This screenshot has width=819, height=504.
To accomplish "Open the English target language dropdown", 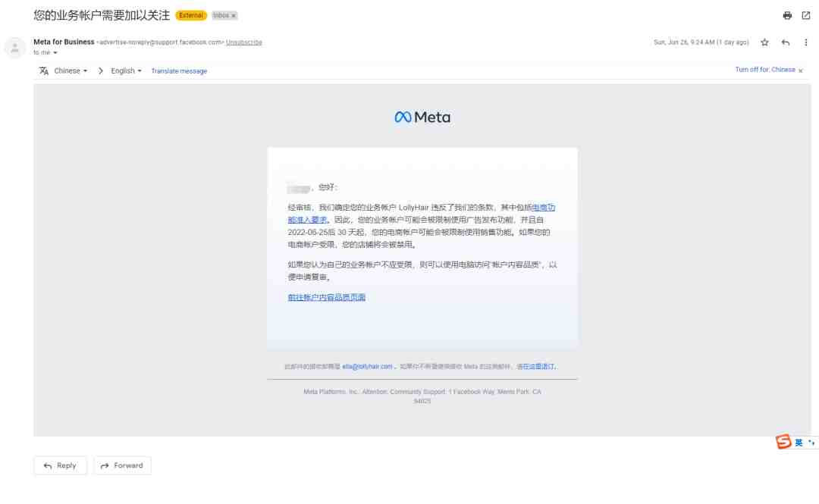I will [126, 71].
